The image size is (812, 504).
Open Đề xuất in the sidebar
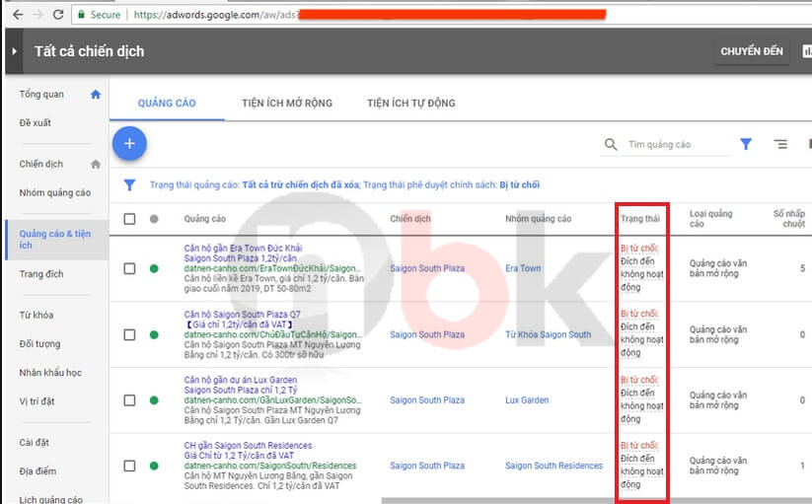(x=36, y=122)
